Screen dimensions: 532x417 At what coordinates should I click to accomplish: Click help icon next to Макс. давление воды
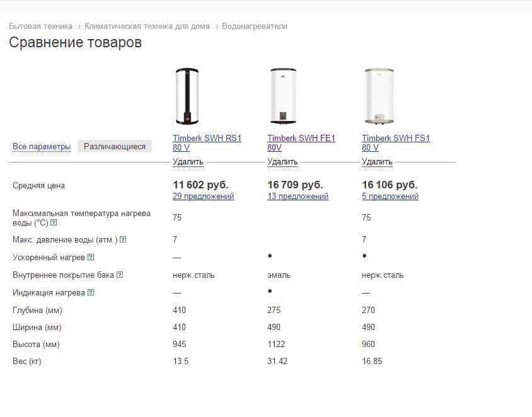(x=123, y=239)
